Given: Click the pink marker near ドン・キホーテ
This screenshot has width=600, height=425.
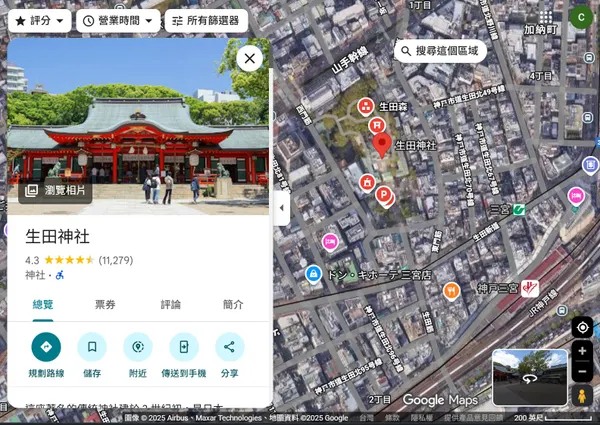Looking at the screenshot, I should coord(330,242).
